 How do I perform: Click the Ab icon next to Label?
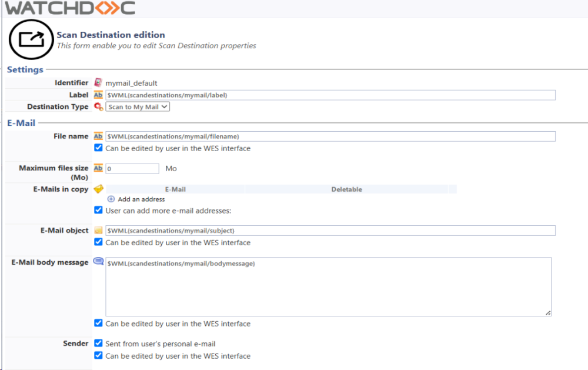[98, 95]
